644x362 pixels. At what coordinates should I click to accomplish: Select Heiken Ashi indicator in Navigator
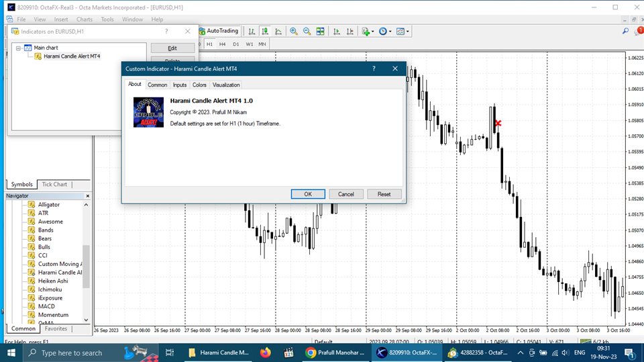(53, 281)
